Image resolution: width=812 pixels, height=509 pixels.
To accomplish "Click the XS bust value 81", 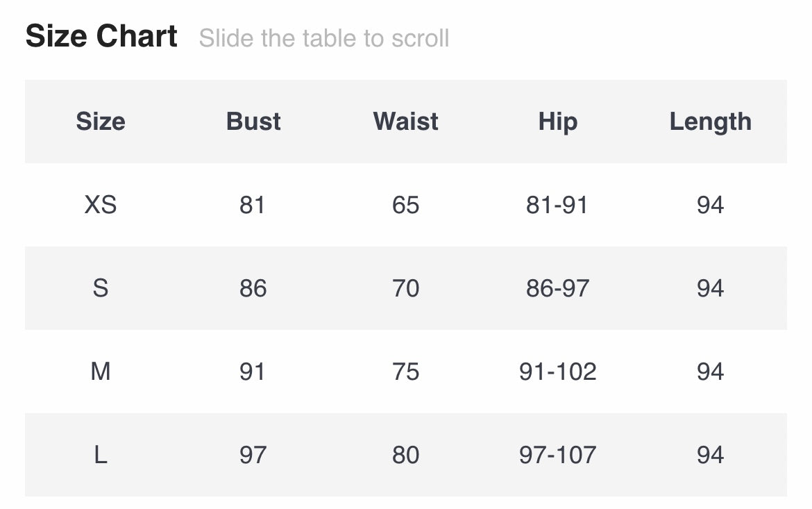I will click(x=253, y=205).
